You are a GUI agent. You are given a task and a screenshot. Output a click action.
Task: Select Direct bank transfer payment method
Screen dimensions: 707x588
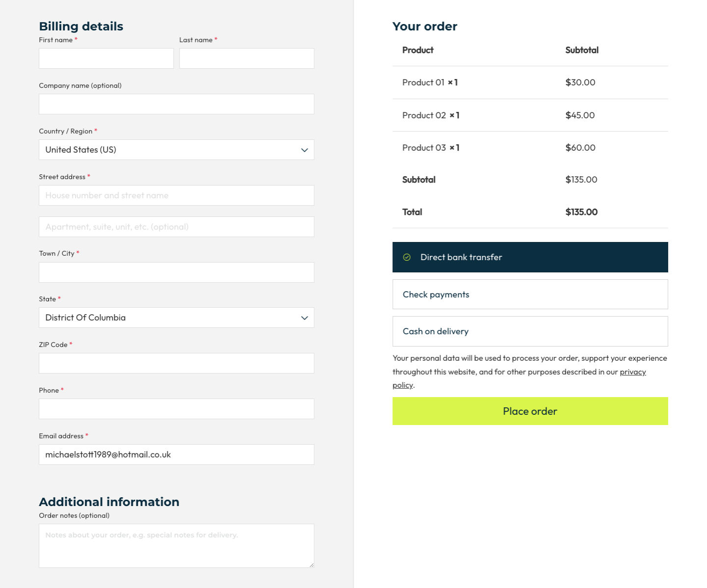(x=530, y=257)
